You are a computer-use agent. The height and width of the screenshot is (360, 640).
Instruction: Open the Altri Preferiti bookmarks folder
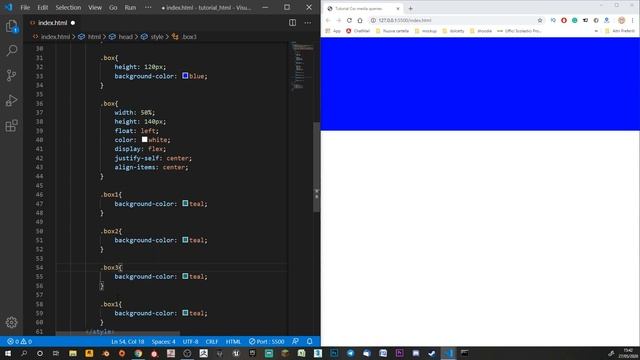[x=620, y=31]
